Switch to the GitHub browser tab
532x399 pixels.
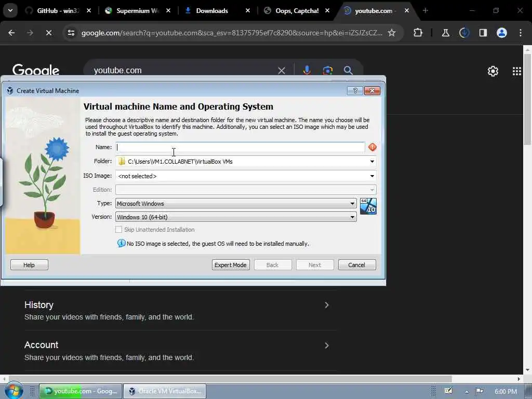(58, 10)
